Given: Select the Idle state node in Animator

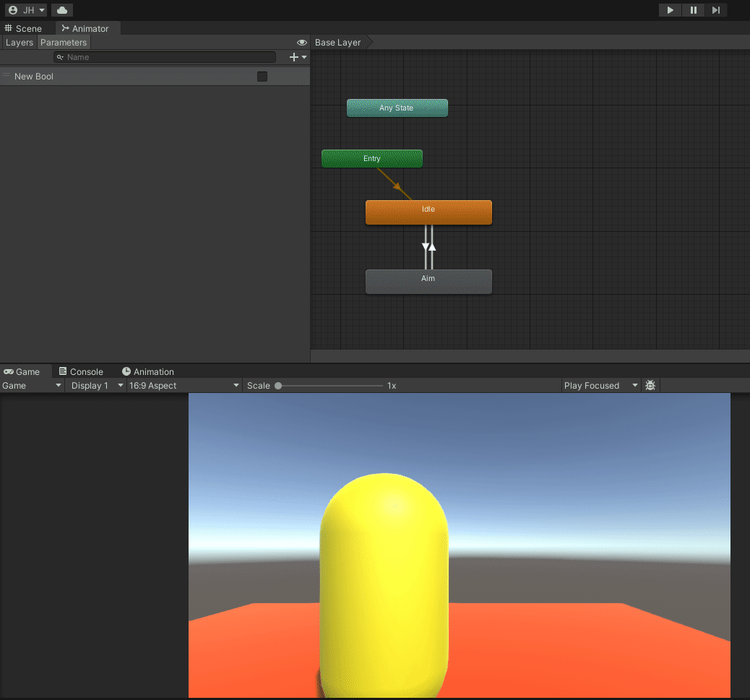Looking at the screenshot, I should 428,212.
